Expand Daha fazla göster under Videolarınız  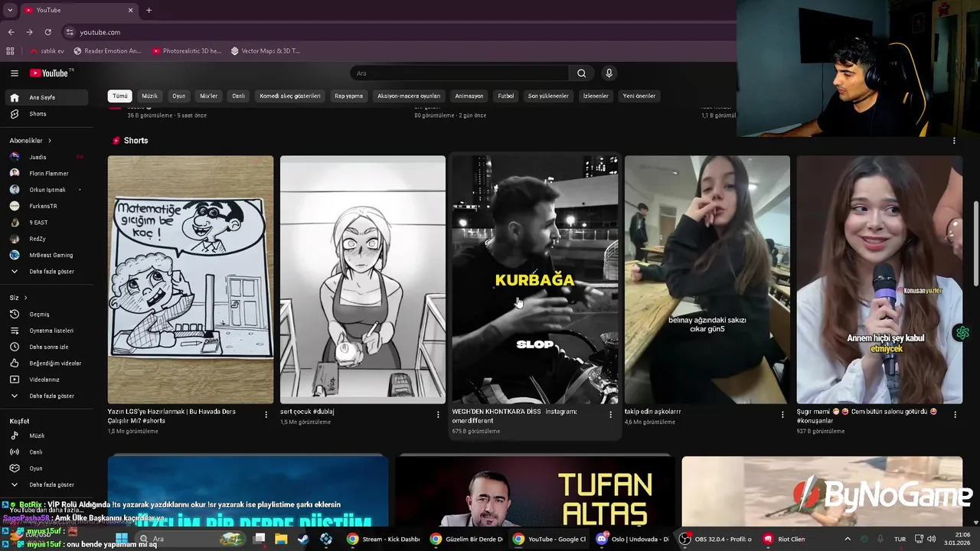[46, 396]
